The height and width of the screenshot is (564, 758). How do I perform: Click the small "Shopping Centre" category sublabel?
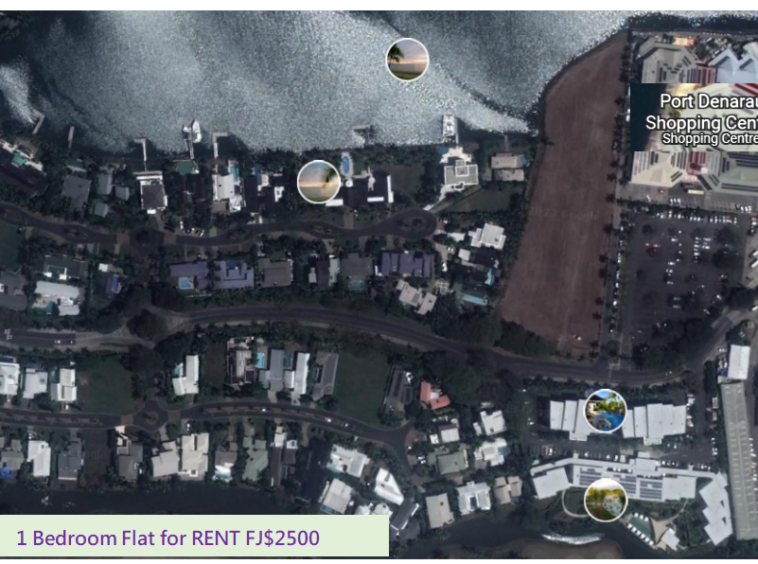710,139
